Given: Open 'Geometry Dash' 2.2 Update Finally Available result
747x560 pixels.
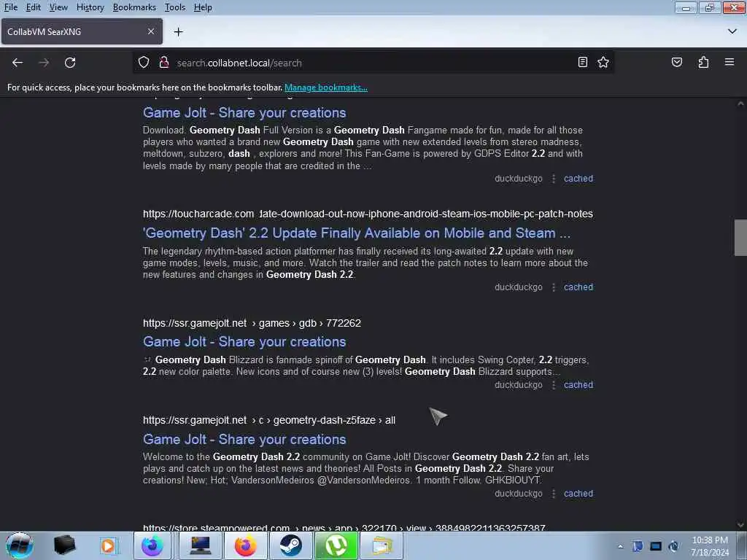Looking at the screenshot, I should (356, 233).
